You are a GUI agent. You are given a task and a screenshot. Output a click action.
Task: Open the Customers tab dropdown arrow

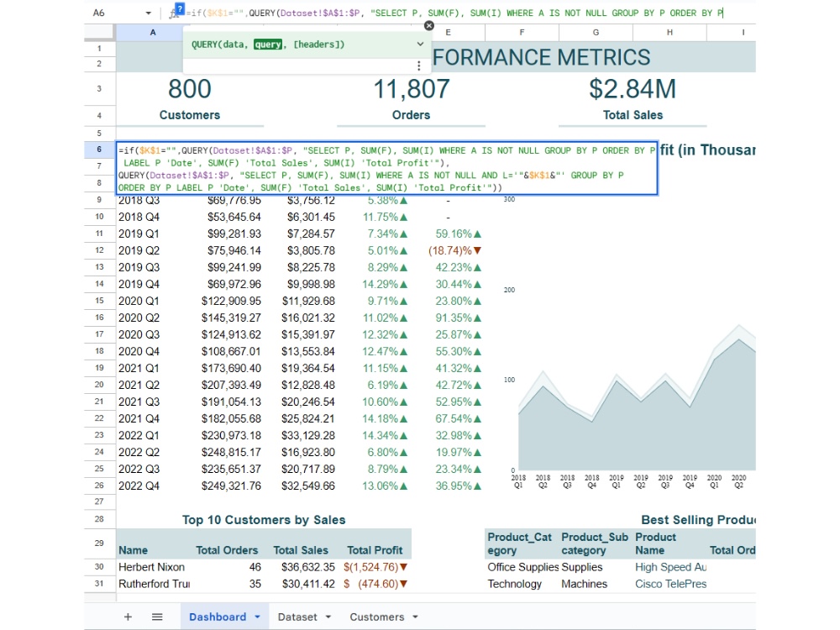pos(415,617)
